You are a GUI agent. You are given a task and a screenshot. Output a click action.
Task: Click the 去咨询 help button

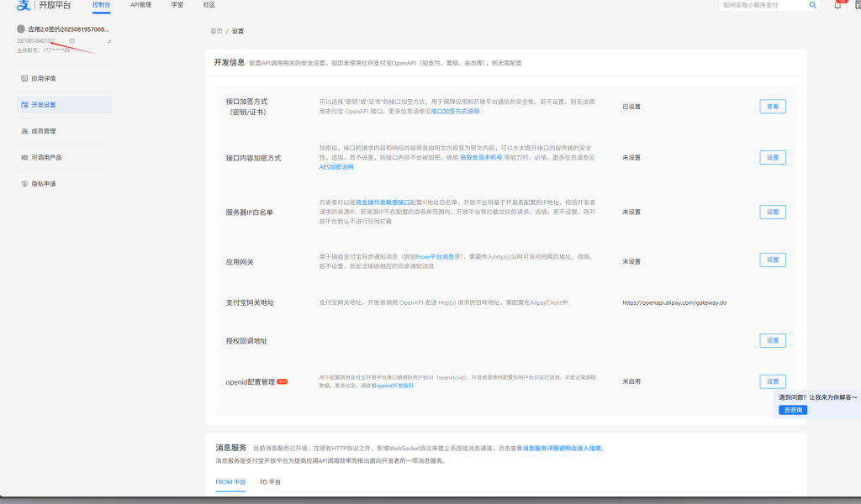tap(793, 410)
